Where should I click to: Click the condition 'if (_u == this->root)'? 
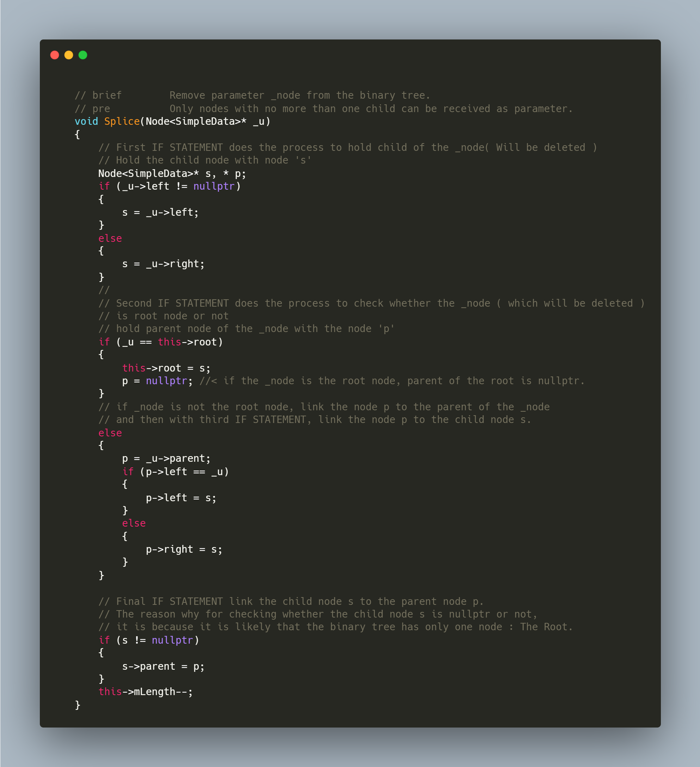160,342
